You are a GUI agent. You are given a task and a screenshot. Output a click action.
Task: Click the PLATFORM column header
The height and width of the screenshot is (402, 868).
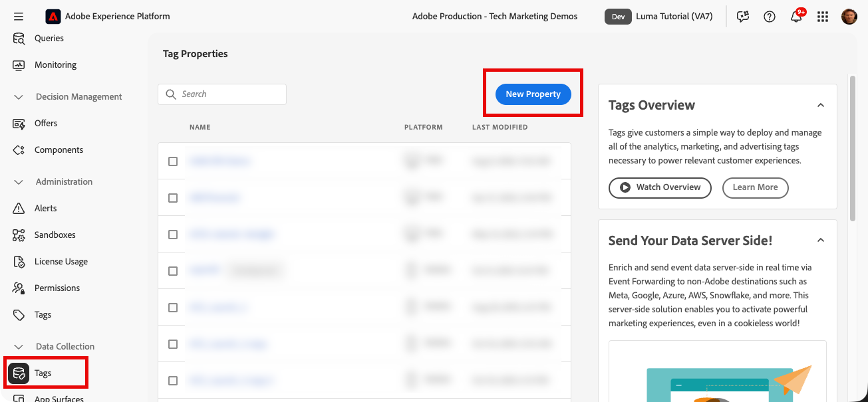point(423,128)
